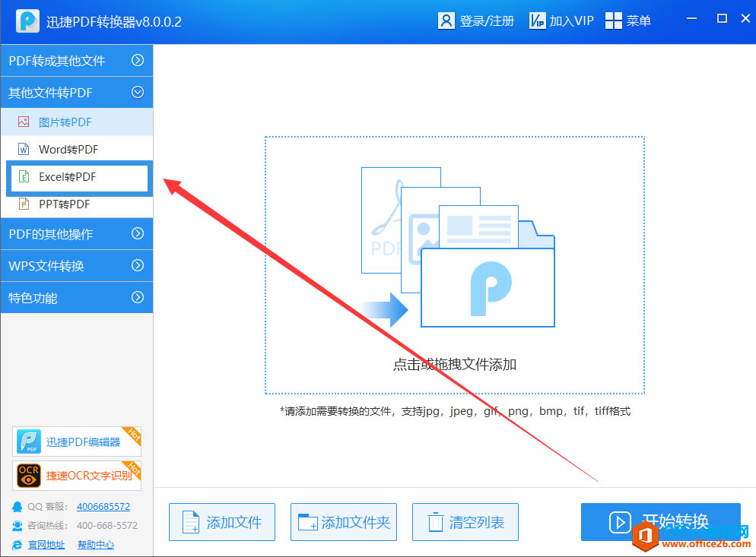Expand PDF转成其他文件 arrow icon
This screenshot has height=557, width=756.
(x=138, y=60)
